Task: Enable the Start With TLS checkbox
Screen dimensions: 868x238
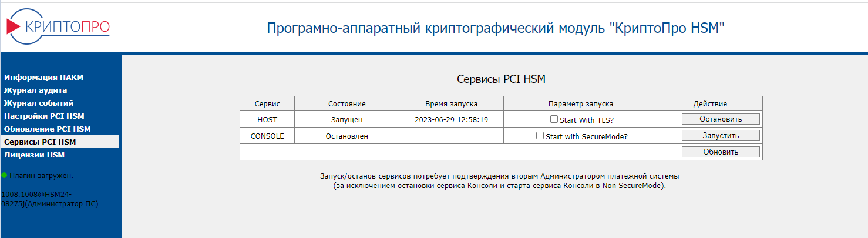Action: pyautogui.click(x=554, y=119)
